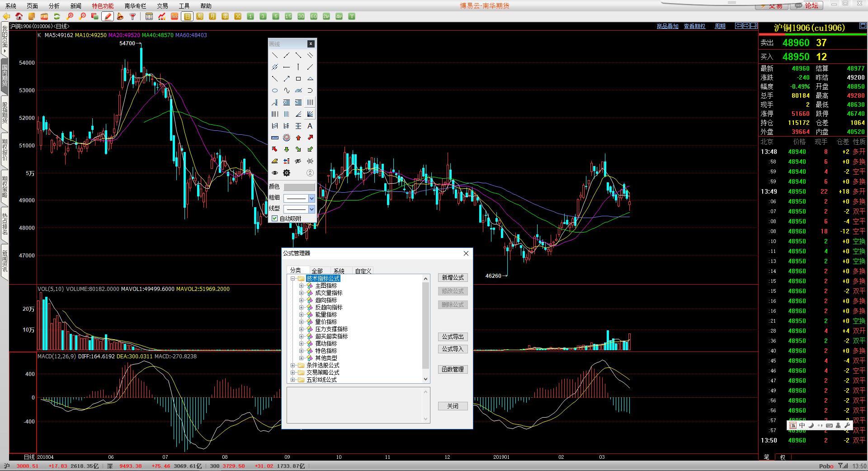Expand the 主图指标 tree node
This screenshot has width=868, height=471.
coord(302,286)
